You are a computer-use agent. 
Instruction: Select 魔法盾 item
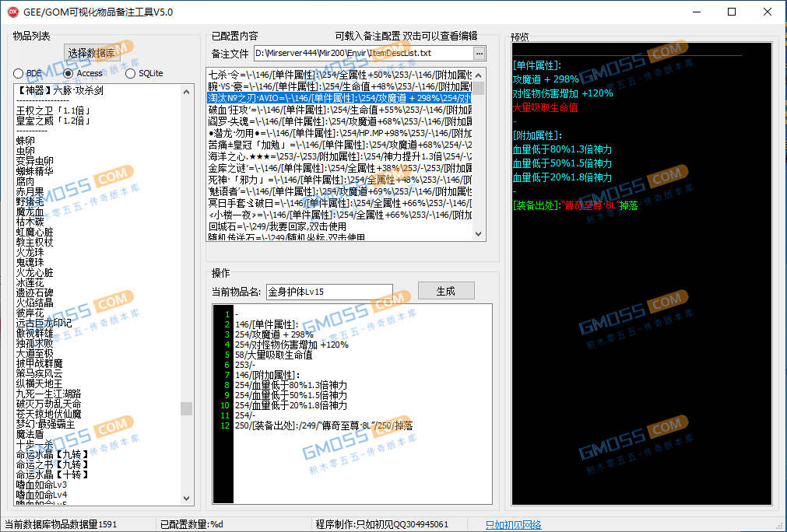coord(30,434)
